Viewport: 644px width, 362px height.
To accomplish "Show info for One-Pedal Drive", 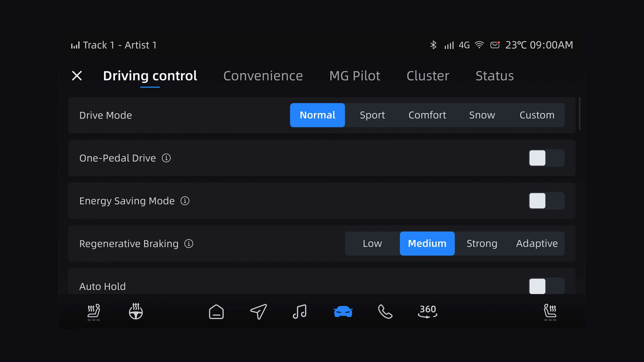I will [x=166, y=158].
